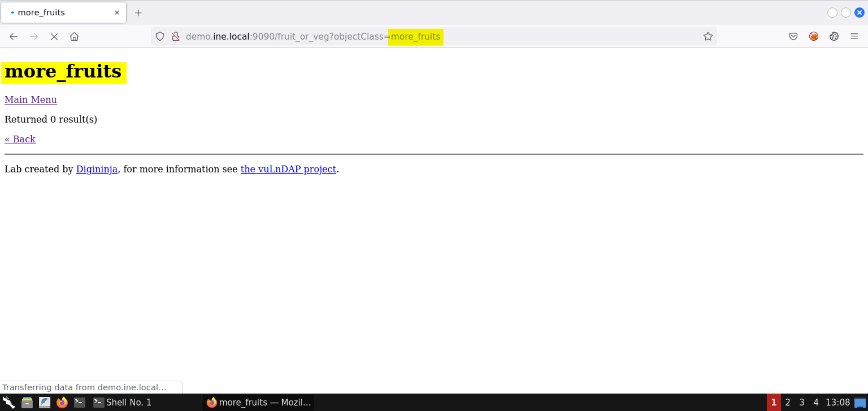
Task: Stop the page from loading
Action: [x=54, y=37]
